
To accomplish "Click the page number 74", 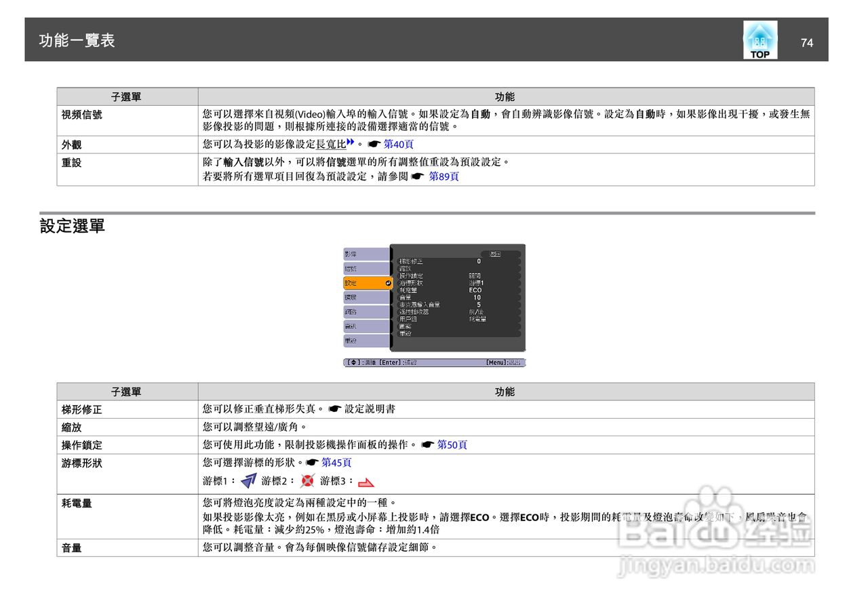I will 807,43.
